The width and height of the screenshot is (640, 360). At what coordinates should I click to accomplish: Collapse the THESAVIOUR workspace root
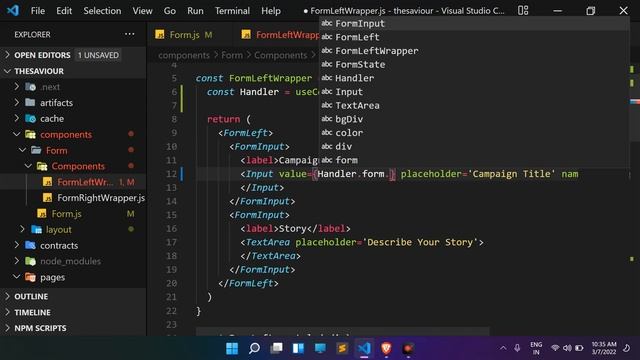[7, 71]
